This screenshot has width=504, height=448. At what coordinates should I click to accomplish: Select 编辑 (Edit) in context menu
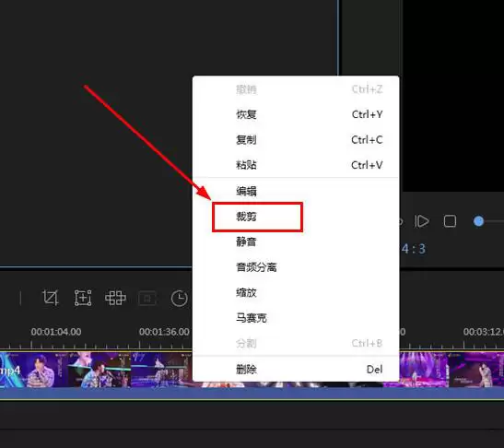click(296, 191)
